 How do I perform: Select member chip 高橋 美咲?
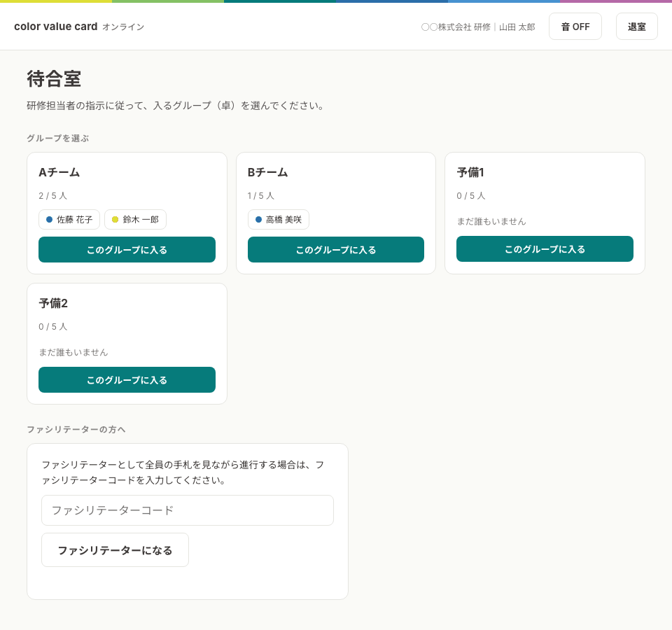(278, 219)
